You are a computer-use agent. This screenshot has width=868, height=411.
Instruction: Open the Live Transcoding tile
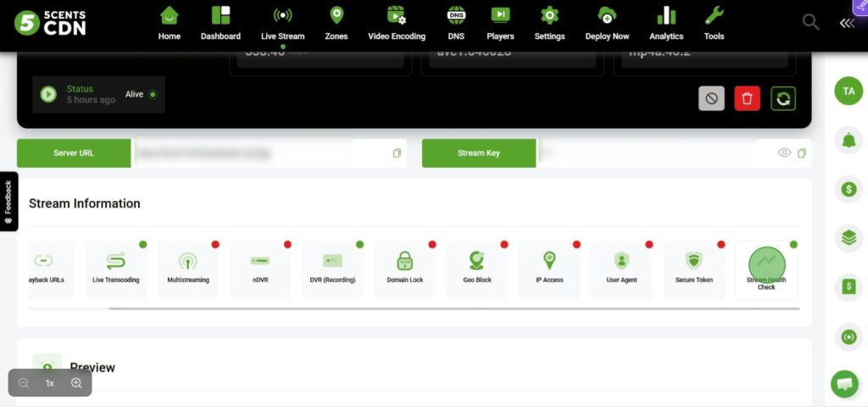coord(115,269)
